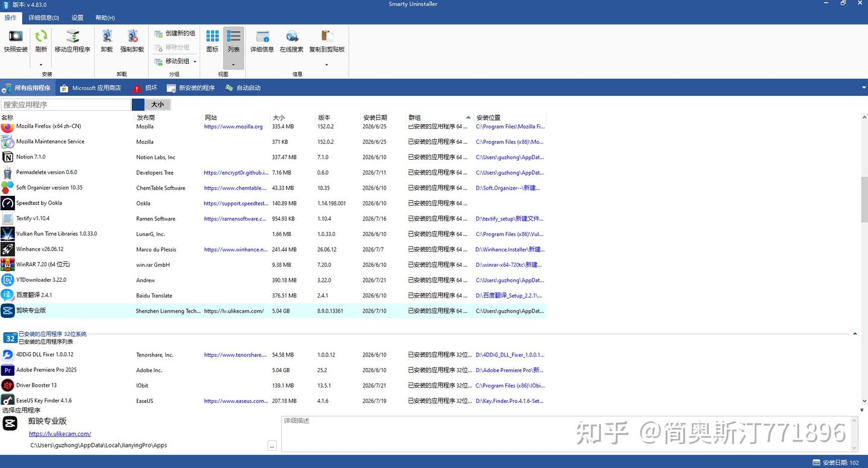Show 新安装的程序 newly installed programs
Screen dimensions: 868x468
[x=191, y=88]
